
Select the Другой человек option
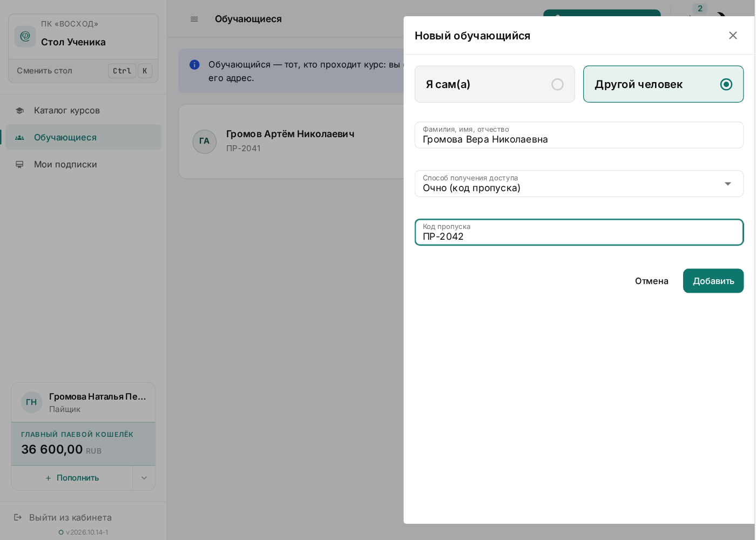tap(663, 84)
